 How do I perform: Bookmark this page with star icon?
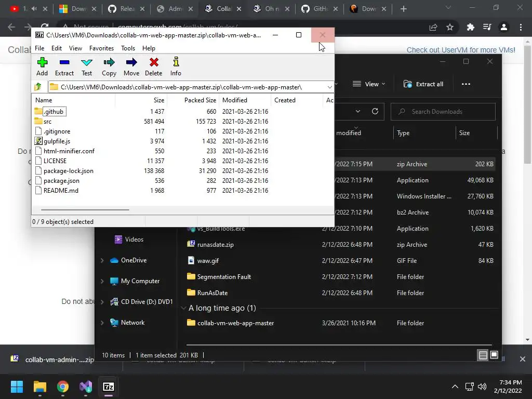pyautogui.click(x=450, y=27)
